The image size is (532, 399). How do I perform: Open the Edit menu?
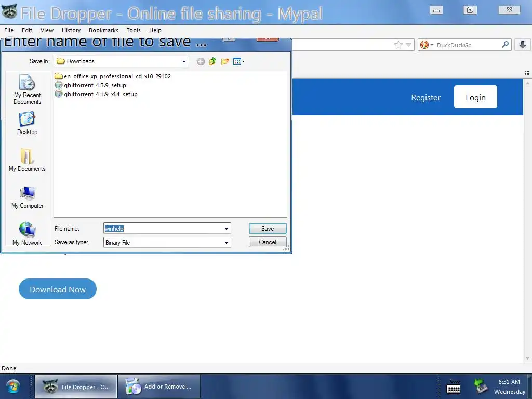pyautogui.click(x=27, y=30)
